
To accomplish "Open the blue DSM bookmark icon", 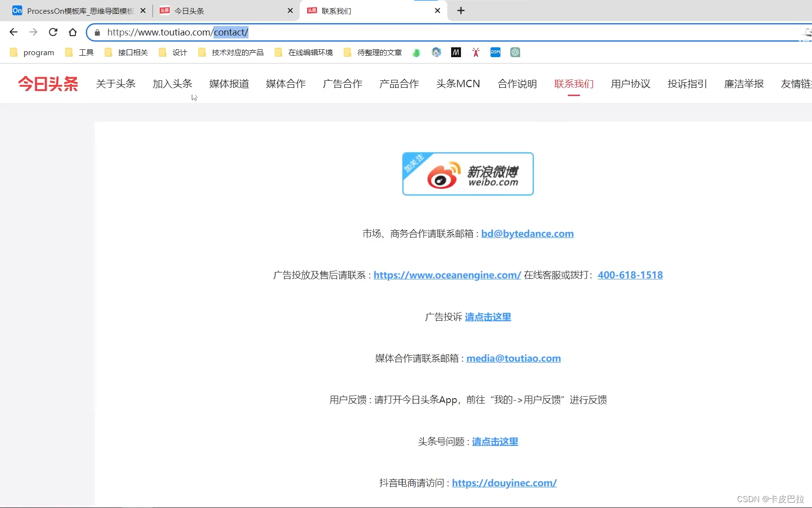I will click(x=495, y=52).
